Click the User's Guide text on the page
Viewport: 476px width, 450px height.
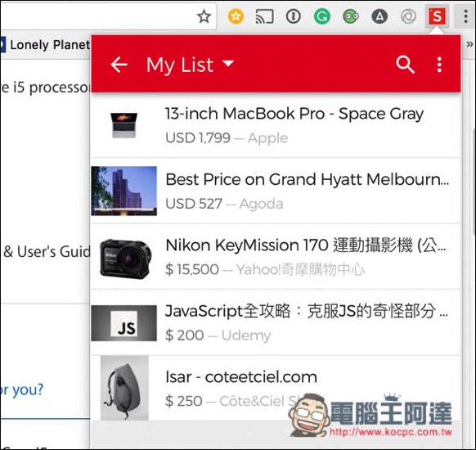pos(47,251)
